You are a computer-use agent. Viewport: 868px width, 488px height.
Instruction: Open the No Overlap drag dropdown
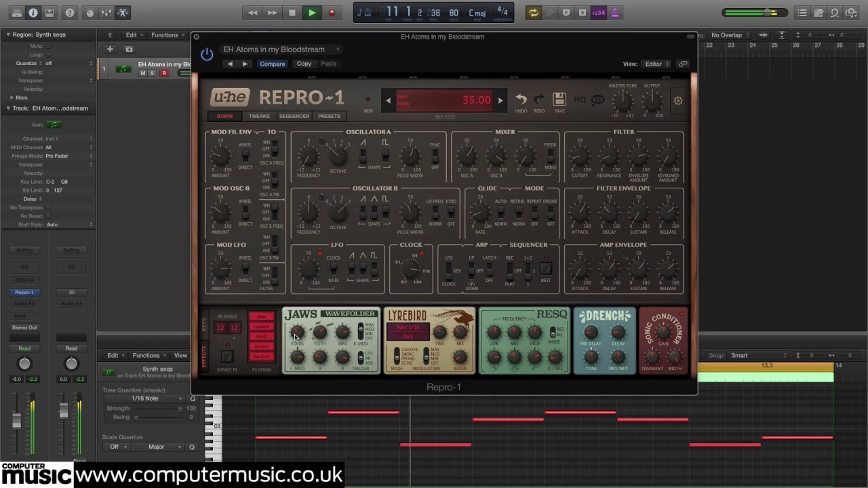(x=730, y=35)
